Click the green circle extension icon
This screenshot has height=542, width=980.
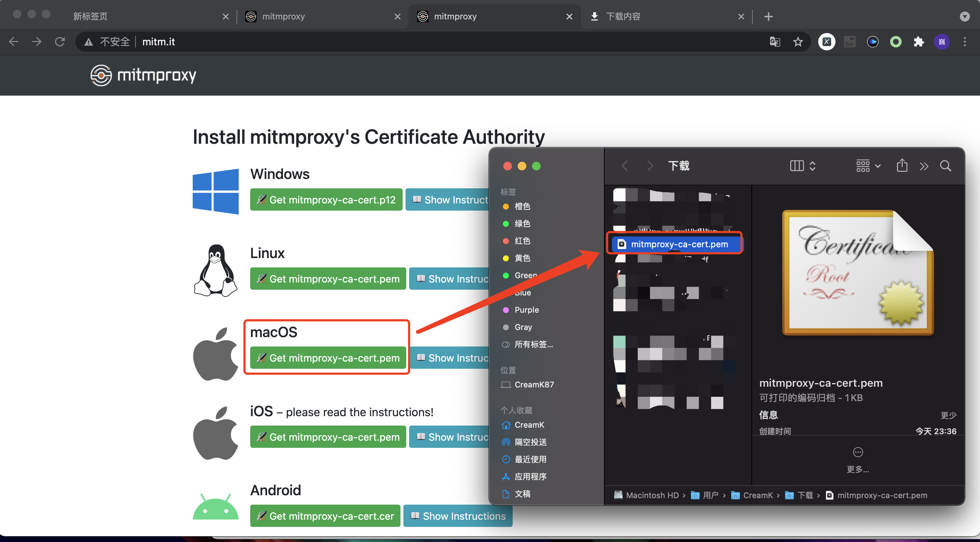point(896,41)
